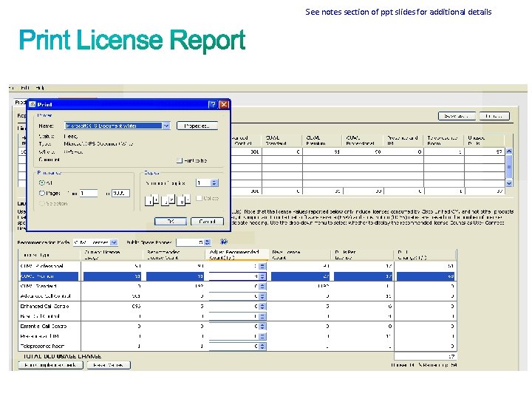Adjust count spinner for Essential Call Control row
The image size is (532, 399).
[x=262, y=327]
